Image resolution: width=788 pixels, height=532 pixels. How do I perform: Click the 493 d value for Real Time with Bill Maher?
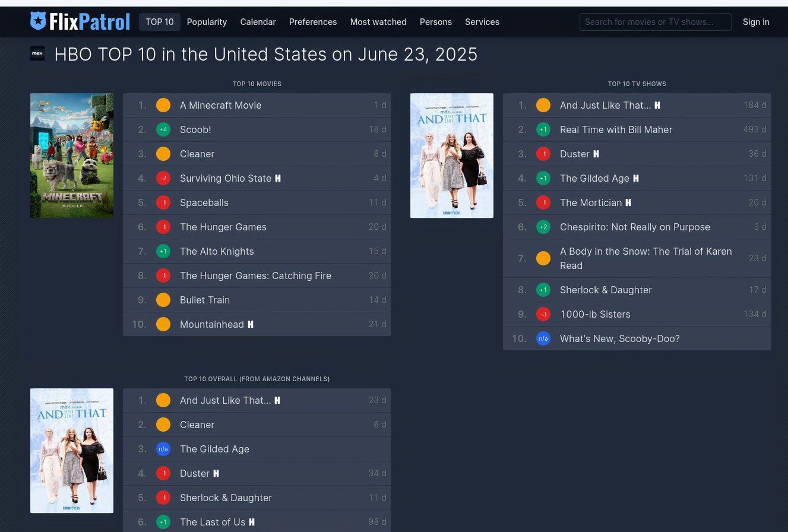click(x=755, y=129)
